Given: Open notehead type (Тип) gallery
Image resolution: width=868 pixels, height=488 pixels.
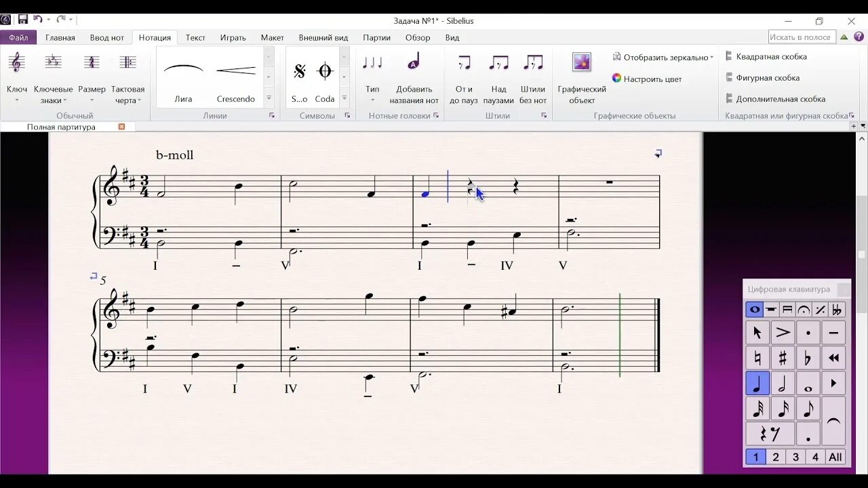Looking at the screenshot, I should click(x=372, y=77).
